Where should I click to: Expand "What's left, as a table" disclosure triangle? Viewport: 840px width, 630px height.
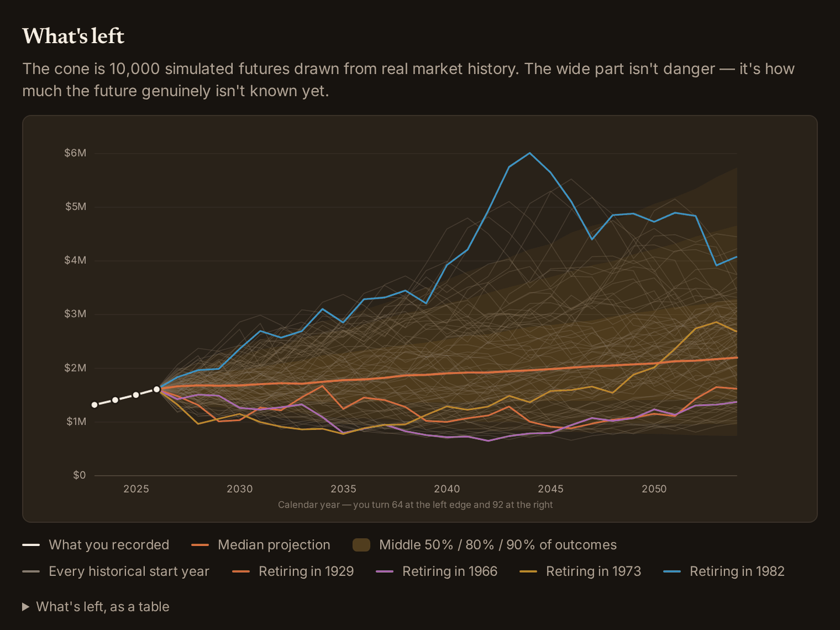tap(26, 607)
